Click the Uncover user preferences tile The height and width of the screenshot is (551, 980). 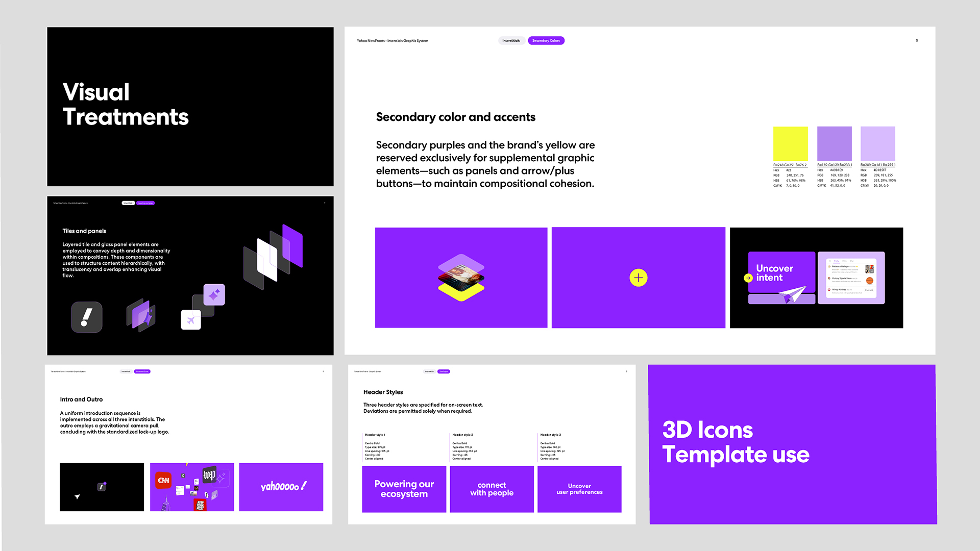click(579, 489)
